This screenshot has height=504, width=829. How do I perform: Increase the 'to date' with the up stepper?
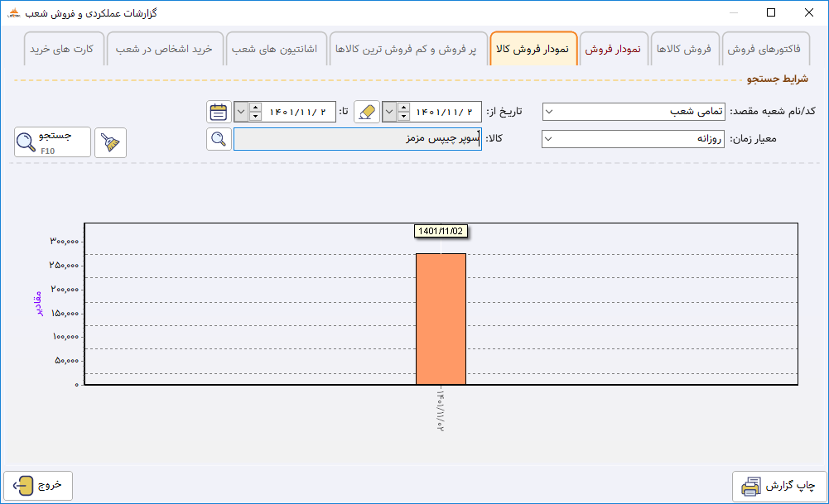pyautogui.click(x=255, y=108)
